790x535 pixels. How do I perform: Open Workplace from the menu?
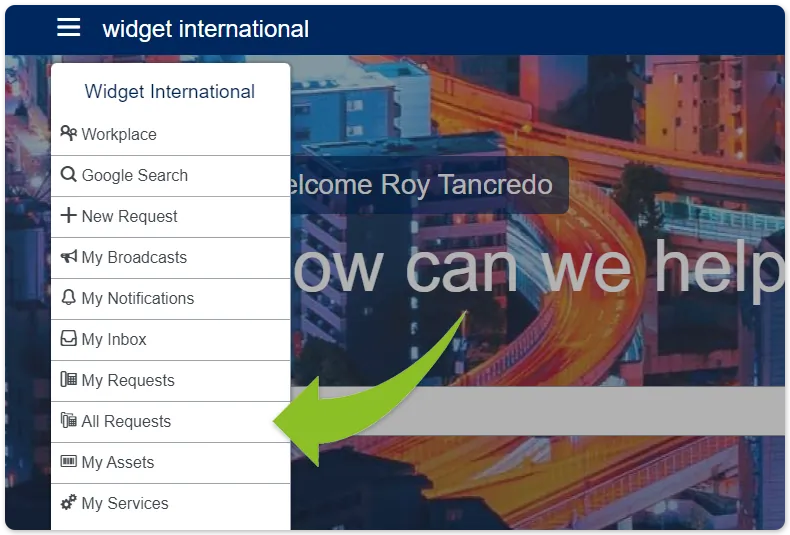point(170,135)
